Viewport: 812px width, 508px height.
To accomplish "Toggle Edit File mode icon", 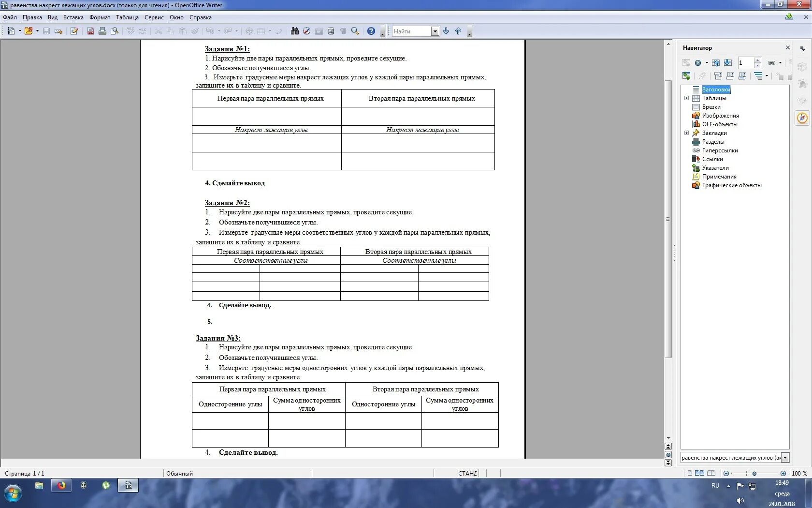I will (74, 31).
